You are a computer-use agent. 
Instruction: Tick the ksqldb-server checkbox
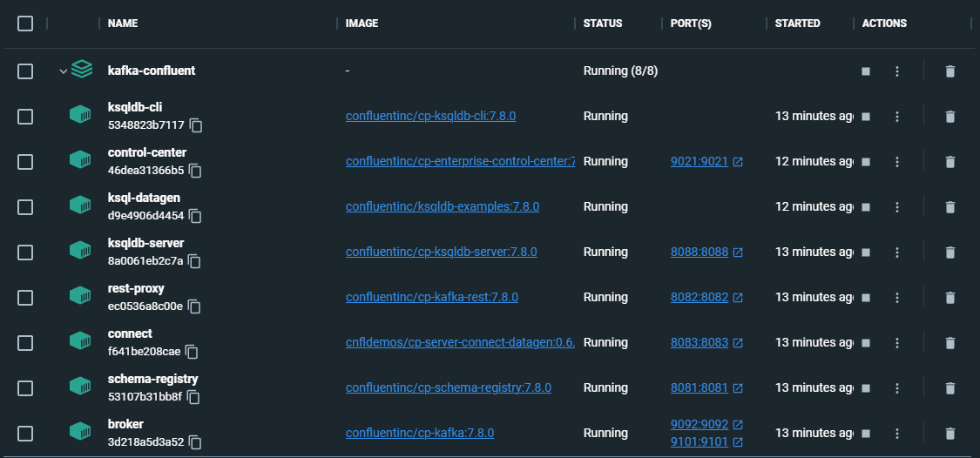point(25,253)
